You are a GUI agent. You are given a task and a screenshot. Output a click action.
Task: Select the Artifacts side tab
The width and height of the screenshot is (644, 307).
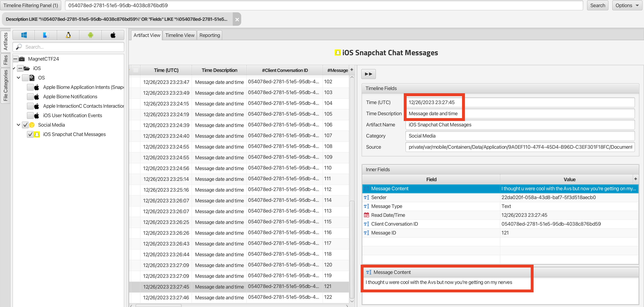tap(5, 42)
